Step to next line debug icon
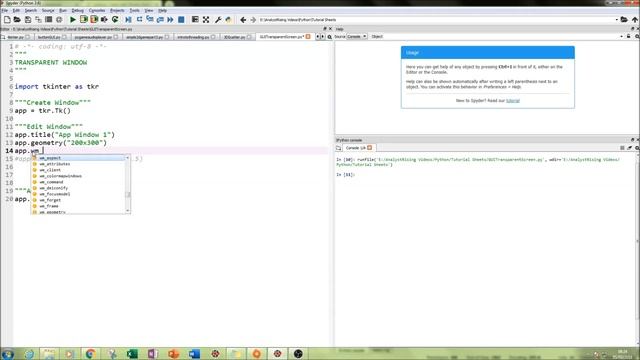The image size is (640, 360). point(139,20)
